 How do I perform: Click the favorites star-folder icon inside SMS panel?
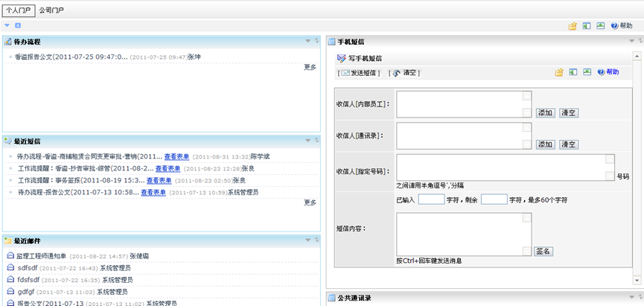558,72
